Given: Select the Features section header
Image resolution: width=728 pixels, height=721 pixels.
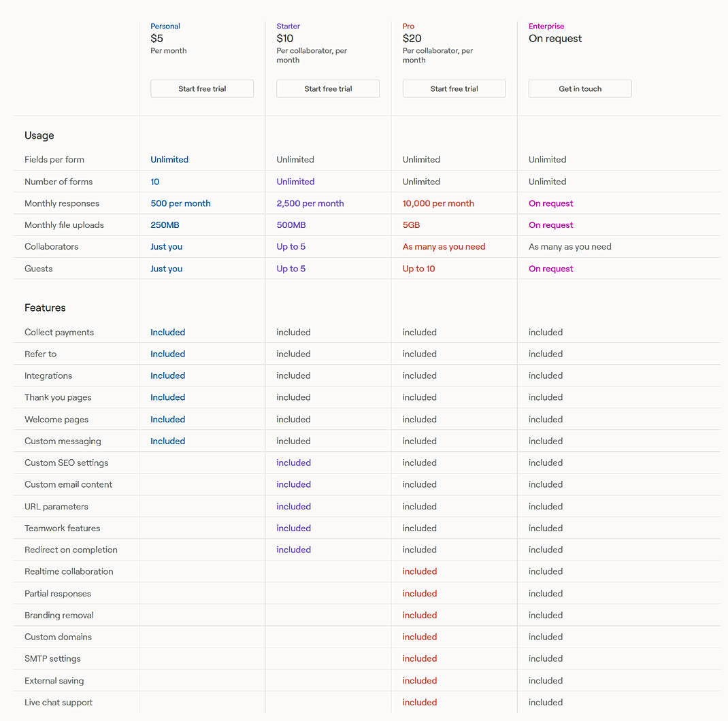Looking at the screenshot, I should click(45, 307).
